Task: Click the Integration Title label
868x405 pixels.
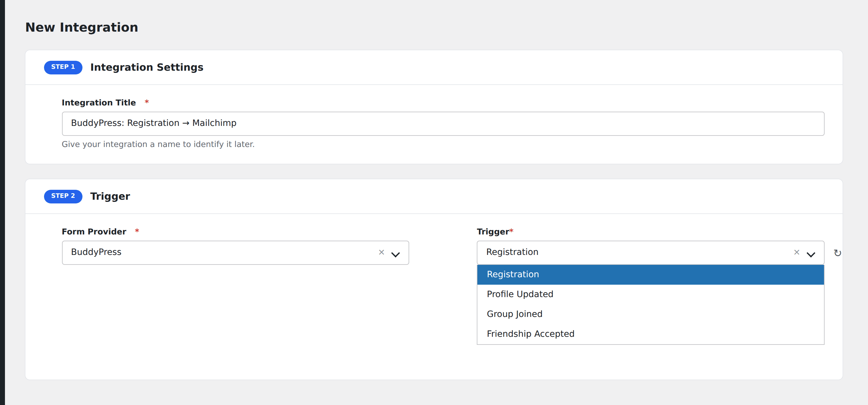Action: click(98, 102)
